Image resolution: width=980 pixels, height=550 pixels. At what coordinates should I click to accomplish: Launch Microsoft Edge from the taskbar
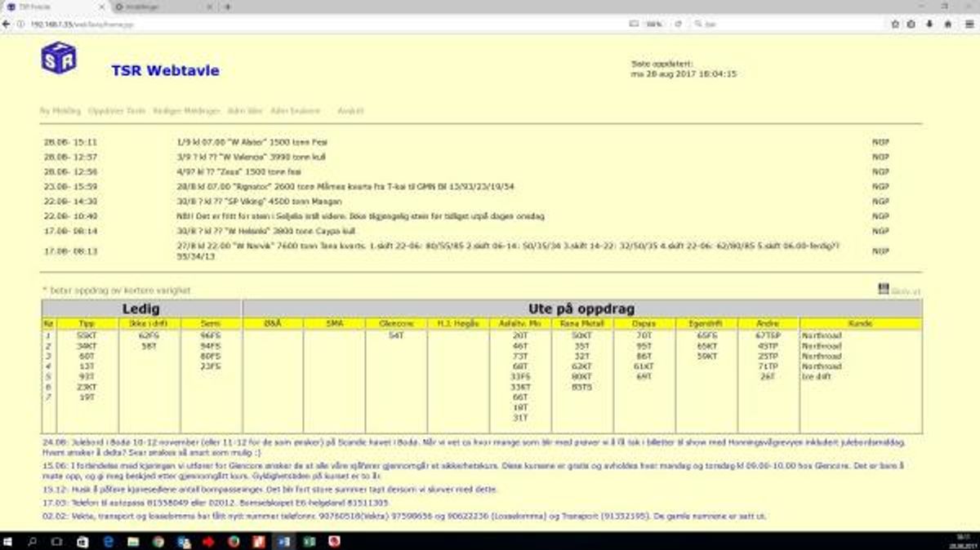click(107, 541)
